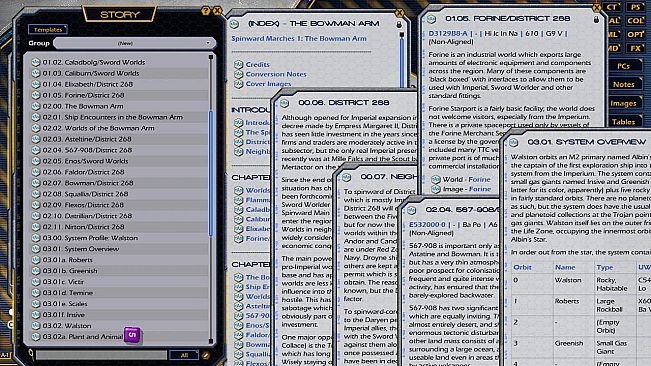Screen dimensions: 651x366
Task: Select 02.02. Worlds of the Bowman Arm entry
Action: coord(120,128)
